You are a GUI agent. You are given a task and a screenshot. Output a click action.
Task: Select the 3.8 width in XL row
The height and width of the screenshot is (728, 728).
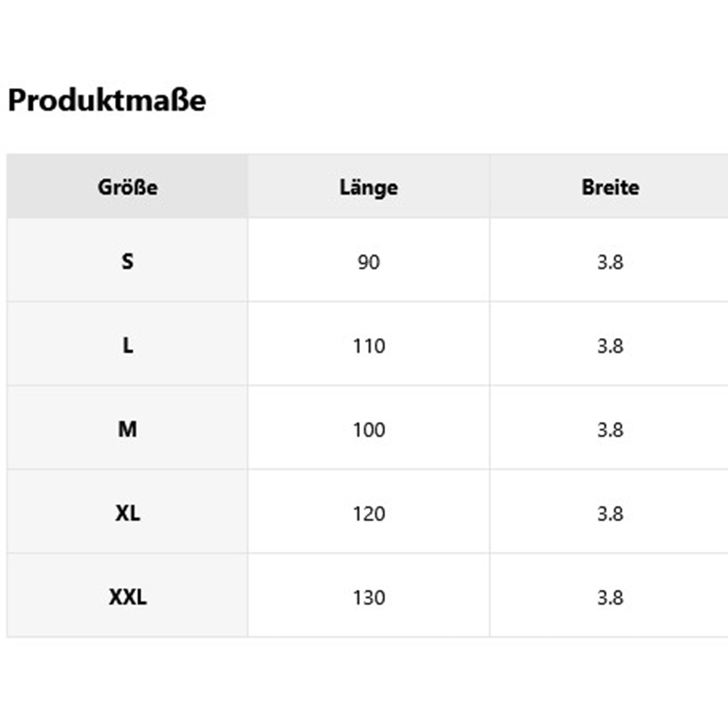[610, 514]
